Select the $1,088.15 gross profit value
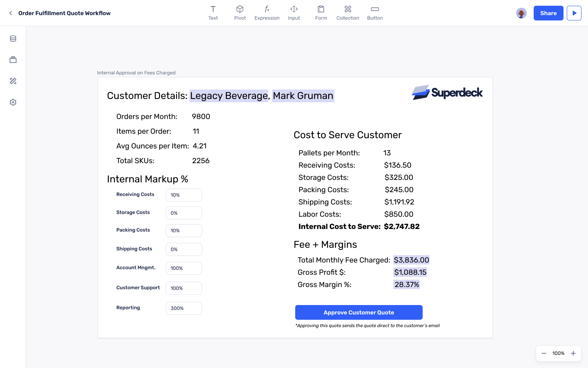 point(410,272)
